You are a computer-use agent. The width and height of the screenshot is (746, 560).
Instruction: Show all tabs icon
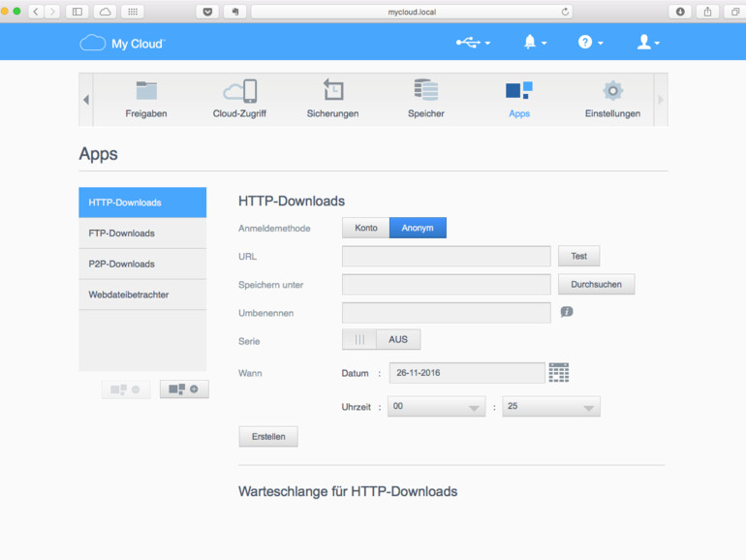click(x=735, y=12)
